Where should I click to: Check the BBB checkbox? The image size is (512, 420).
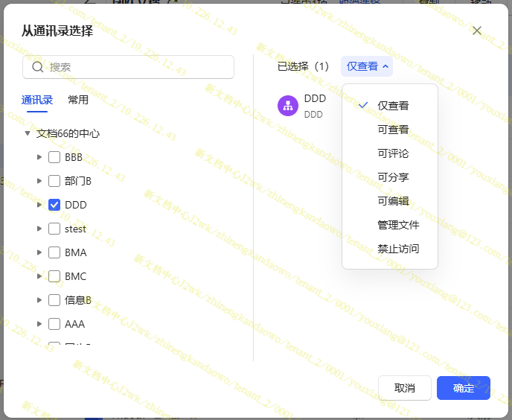(x=54, y=157)
